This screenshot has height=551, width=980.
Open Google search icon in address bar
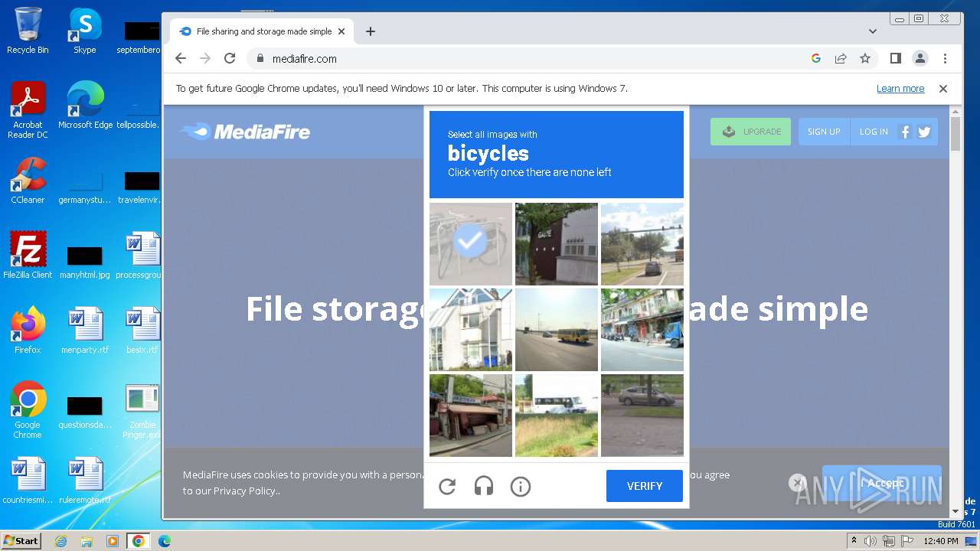point(816,58)
